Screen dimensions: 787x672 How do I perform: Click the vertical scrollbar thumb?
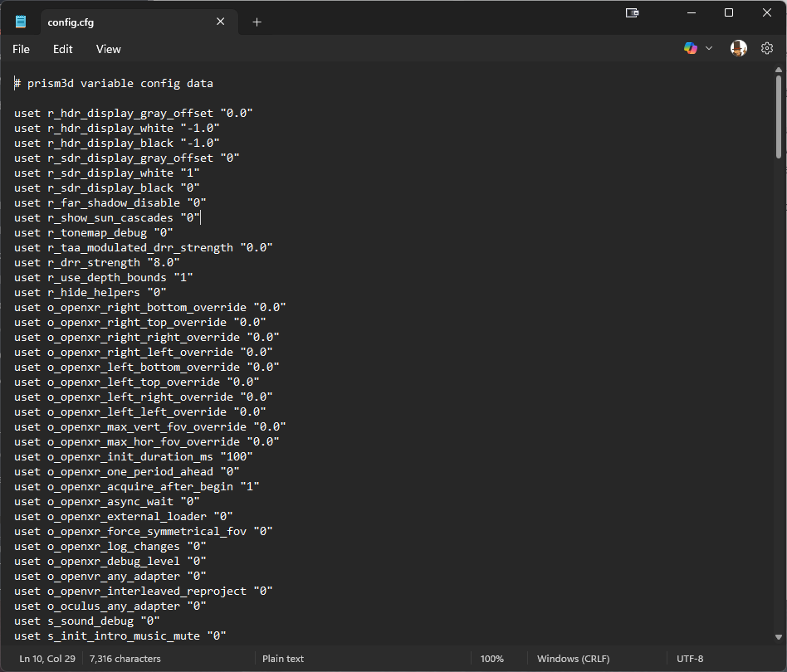click(779, 116)
